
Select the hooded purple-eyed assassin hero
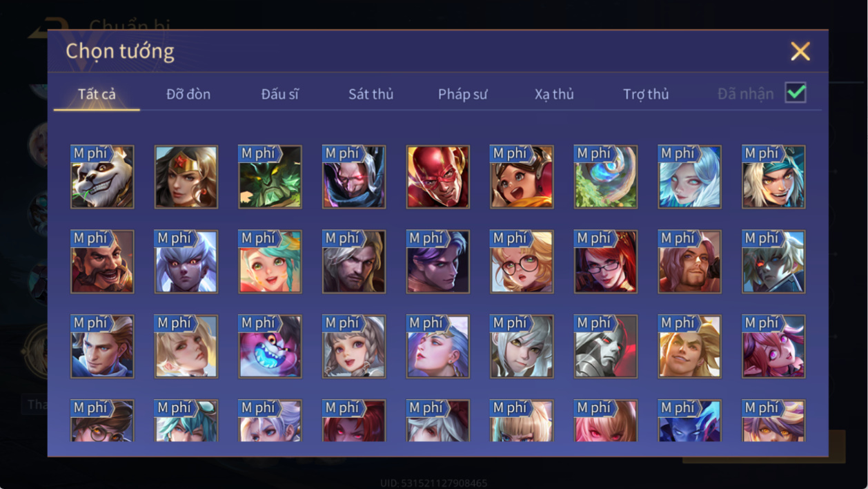tap(354, 177)
